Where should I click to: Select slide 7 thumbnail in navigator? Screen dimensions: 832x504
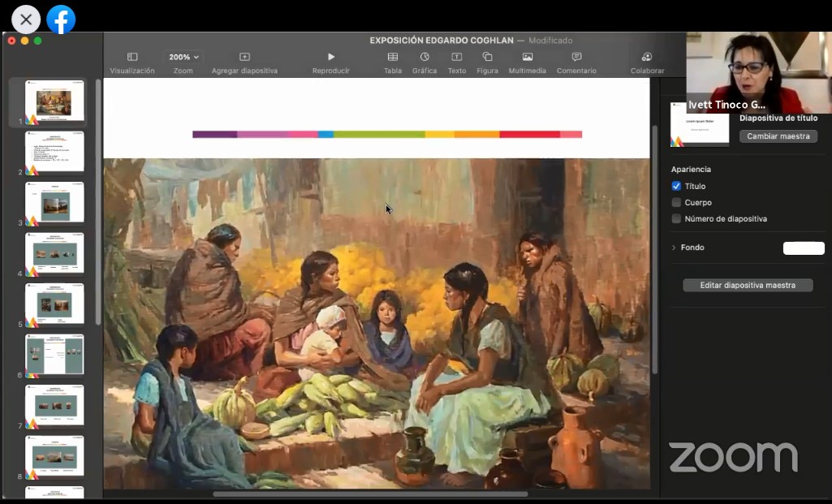54,405
